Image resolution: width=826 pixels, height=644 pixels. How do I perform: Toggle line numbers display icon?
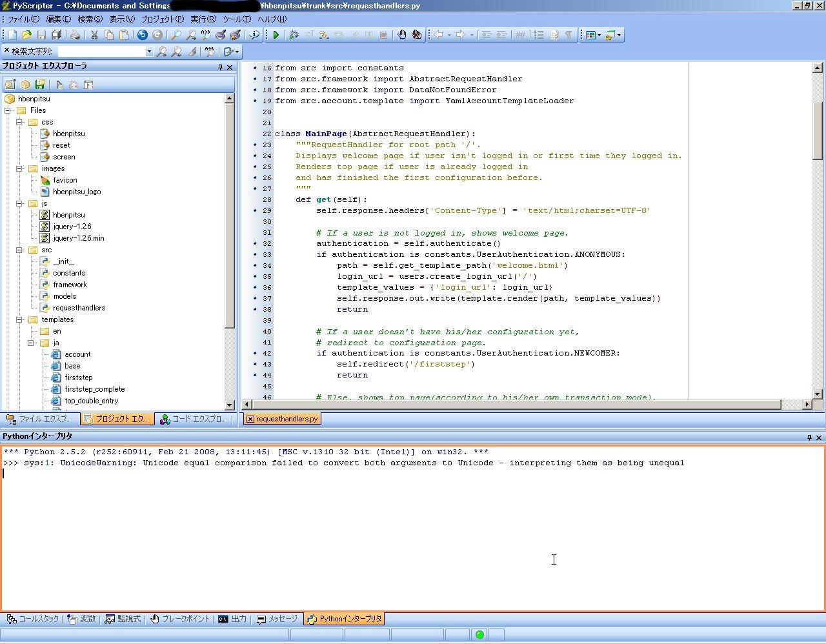[x=539, y=35]
